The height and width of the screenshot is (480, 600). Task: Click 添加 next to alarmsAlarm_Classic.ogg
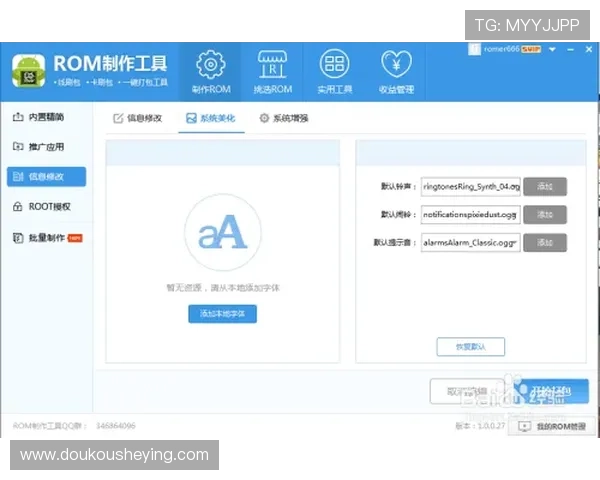pyautogui.click(x=545, y=243)
